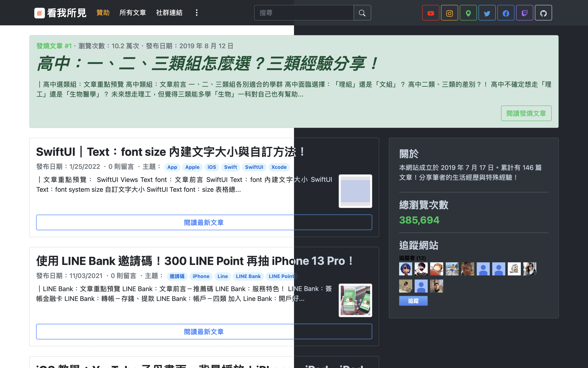The image size is (588, 368).
Task: Select the LINE Bank topic tag
Action: pyautogui.click(x=248, y=276)
